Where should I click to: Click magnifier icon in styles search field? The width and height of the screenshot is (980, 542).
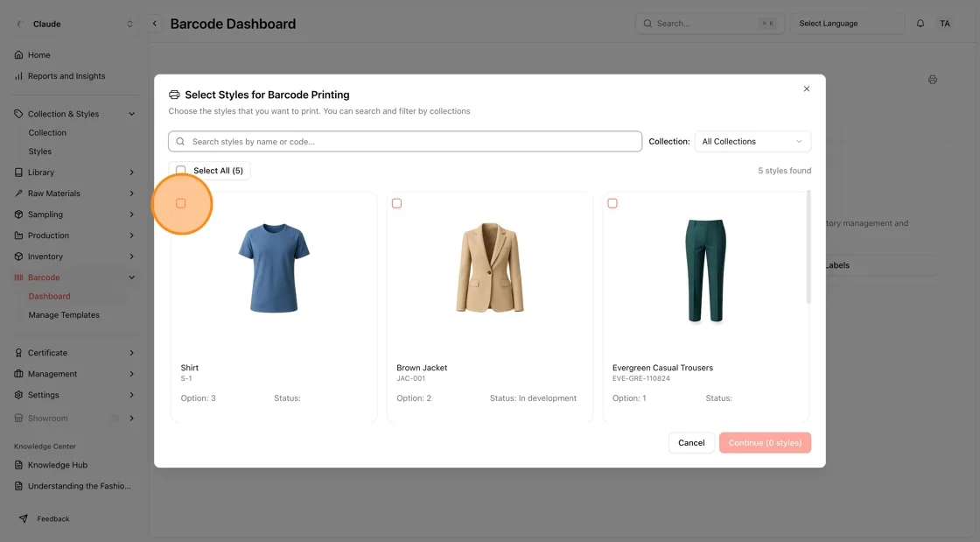[180, 142]
